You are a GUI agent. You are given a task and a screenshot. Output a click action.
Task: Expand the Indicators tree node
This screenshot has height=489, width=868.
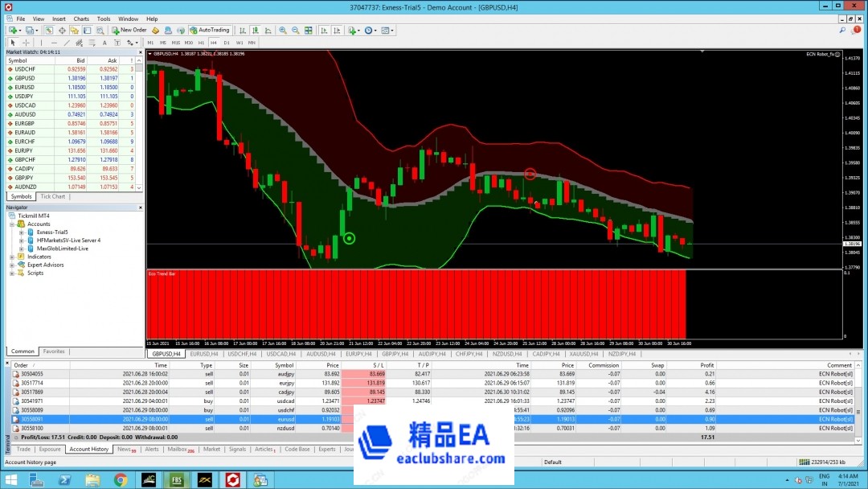coord(11,257)
